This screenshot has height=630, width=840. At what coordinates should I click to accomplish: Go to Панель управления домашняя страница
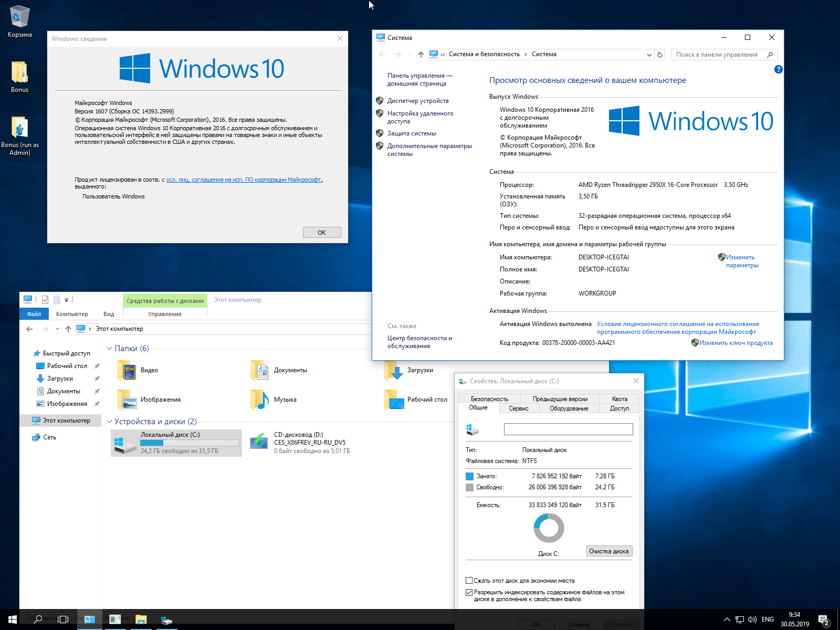419,79
